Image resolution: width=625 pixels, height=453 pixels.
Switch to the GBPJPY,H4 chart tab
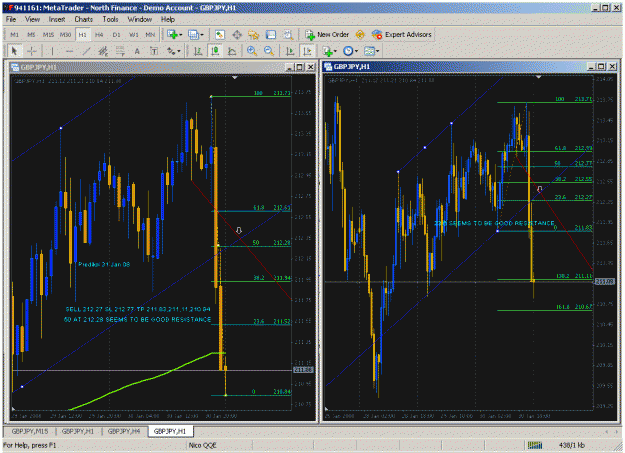(x=124, y=431)
